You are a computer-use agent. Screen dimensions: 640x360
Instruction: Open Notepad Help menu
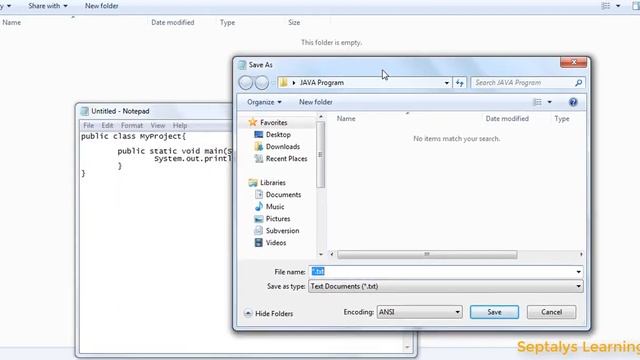coord(180,125)
